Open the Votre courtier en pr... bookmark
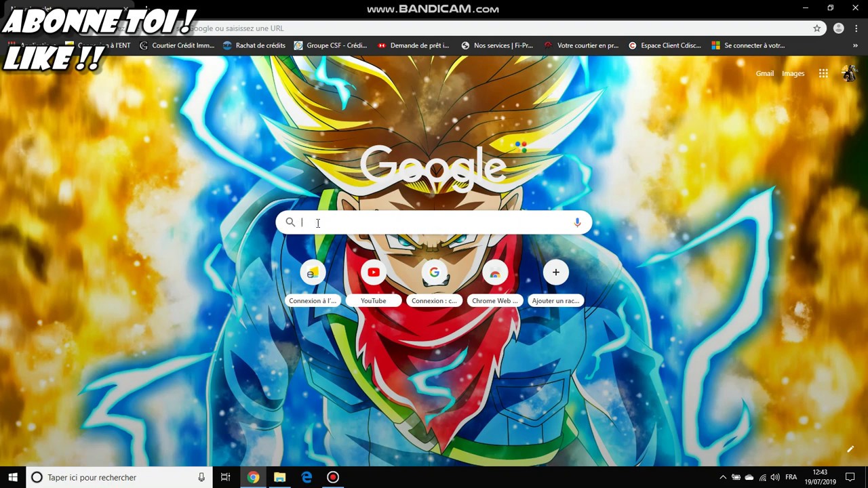This screenshot has width=868, height=488. pos(581,45)
